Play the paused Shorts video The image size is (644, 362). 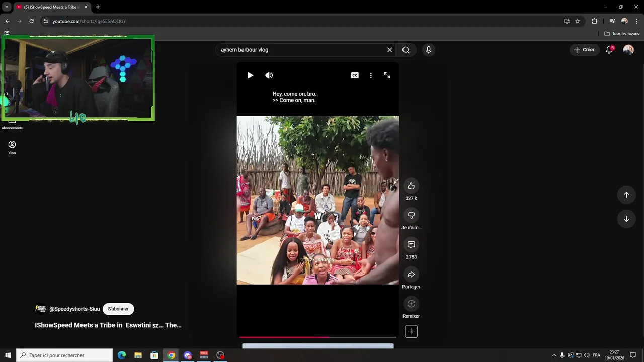point(250,75)
